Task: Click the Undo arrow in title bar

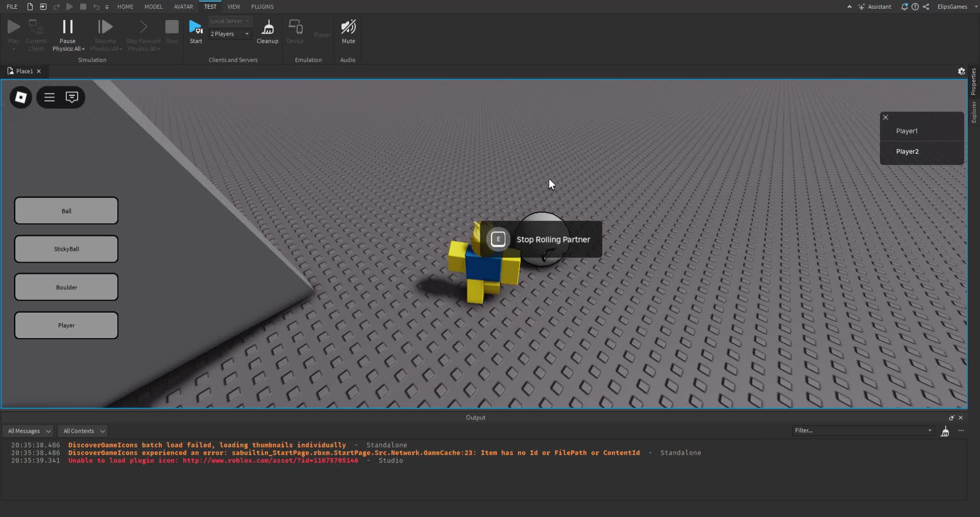Action: [96, 7]
